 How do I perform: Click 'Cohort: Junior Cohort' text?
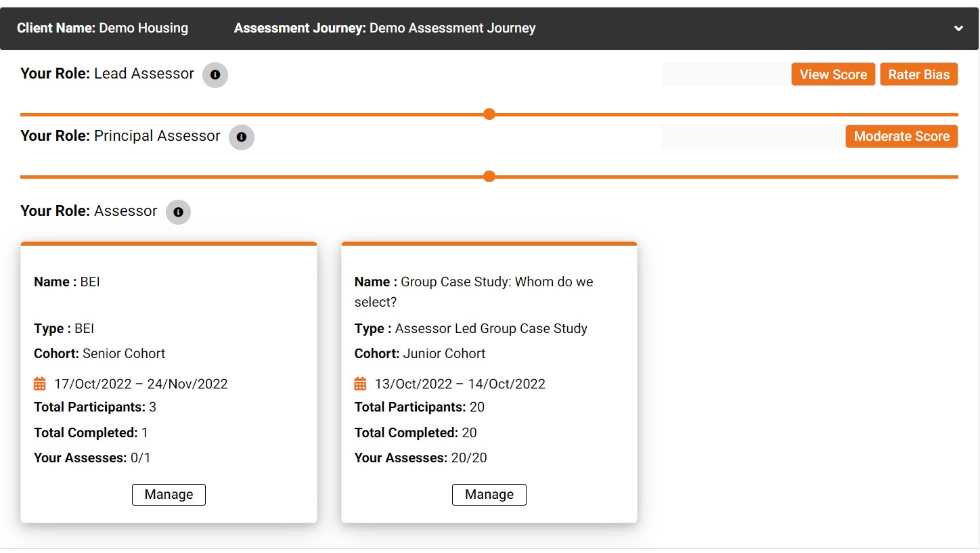420,354
